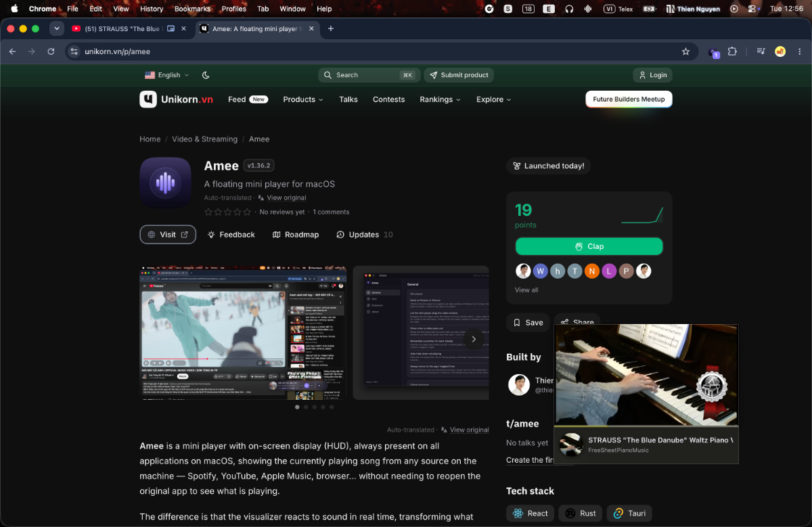This screenshot has height=527, width=812.
Task: Open the English language dropdown
Action: pyautogui.click(x=167, y=75)
